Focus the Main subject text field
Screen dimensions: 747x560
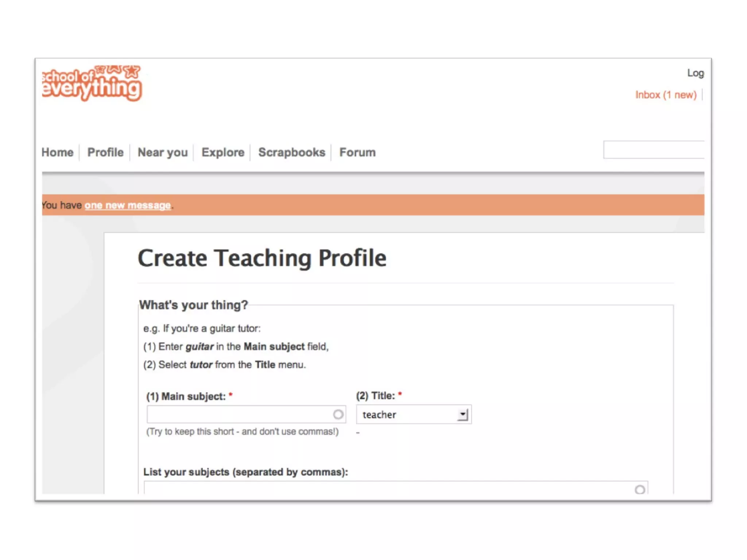pos(239,415)
